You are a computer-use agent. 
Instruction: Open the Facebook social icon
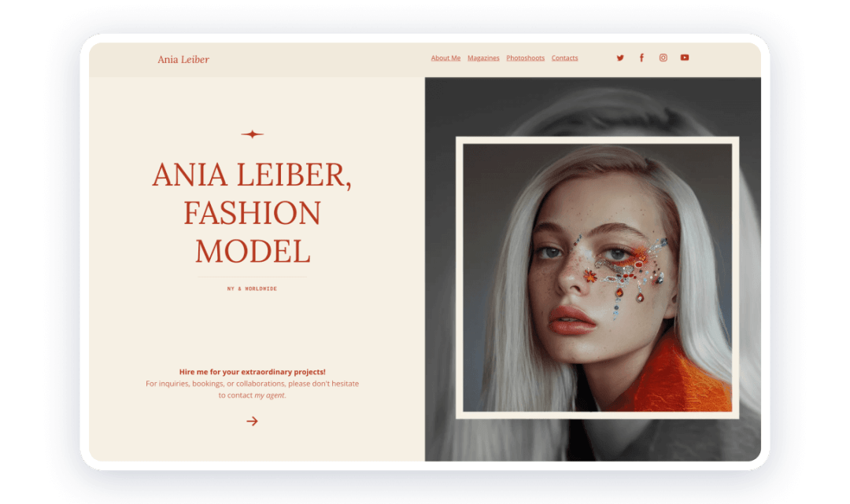(641, 57)
